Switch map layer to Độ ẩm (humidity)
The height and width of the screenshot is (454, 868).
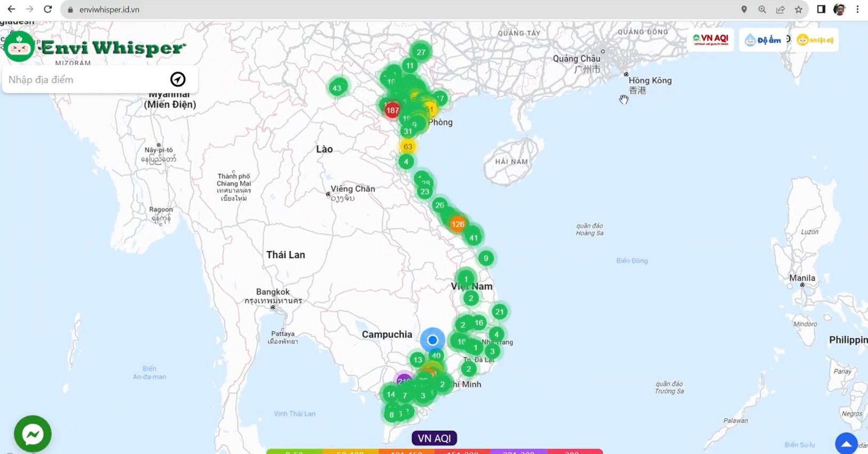coord(763,40)
